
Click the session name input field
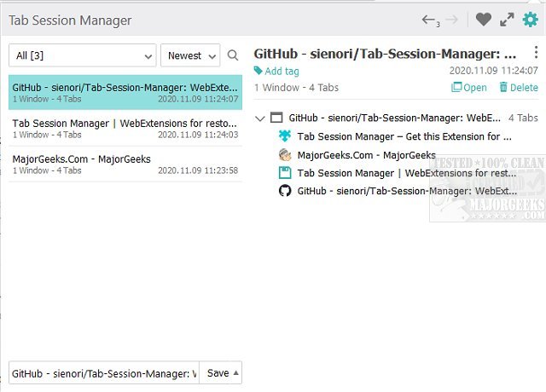pyautogui.click(x=103, y=373)
